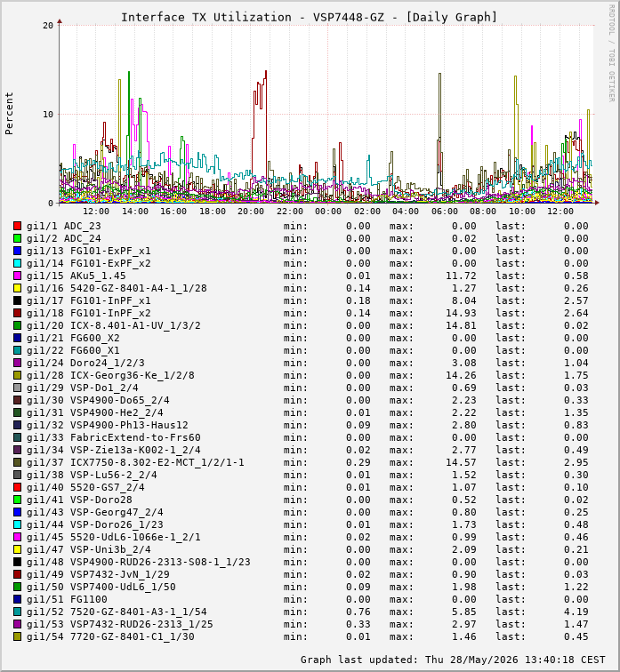Image resolution: width=620 pixels, height=672 pixels.
Task: Select legend label gi1/31 VSP4900-He2_2/4
Action: tap(95, 412)
